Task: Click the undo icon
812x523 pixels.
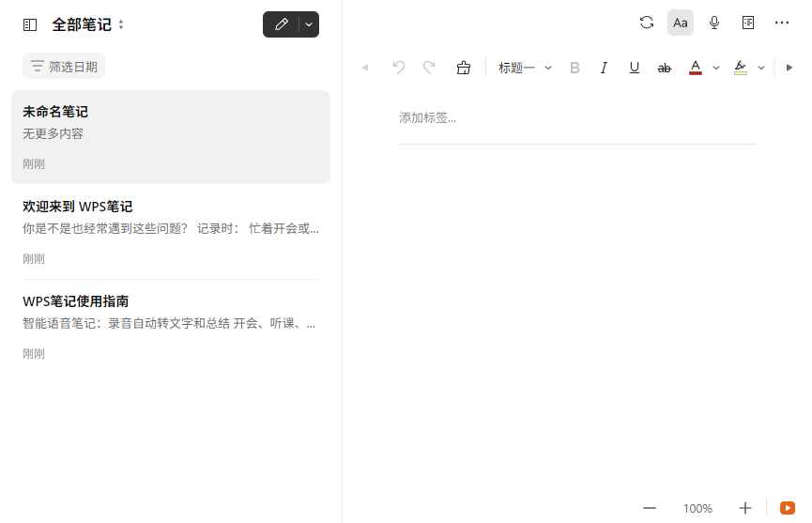Action: coord(398,68)
